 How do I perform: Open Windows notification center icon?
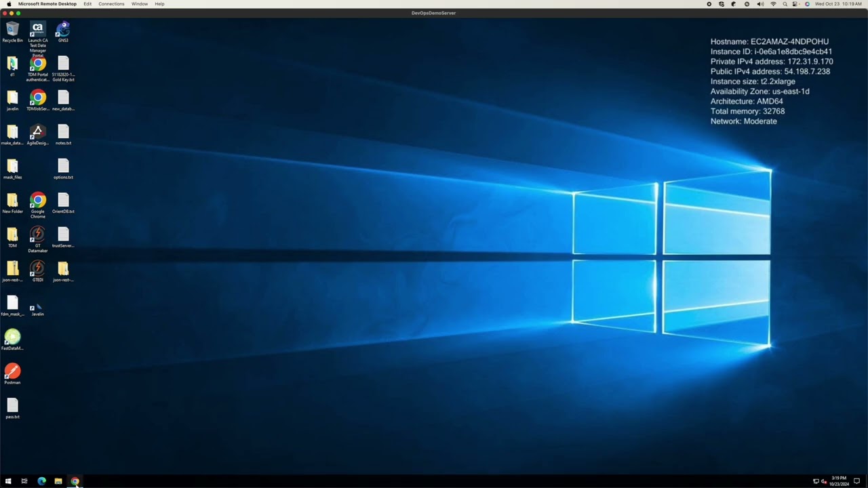click(x=856, y=481)
